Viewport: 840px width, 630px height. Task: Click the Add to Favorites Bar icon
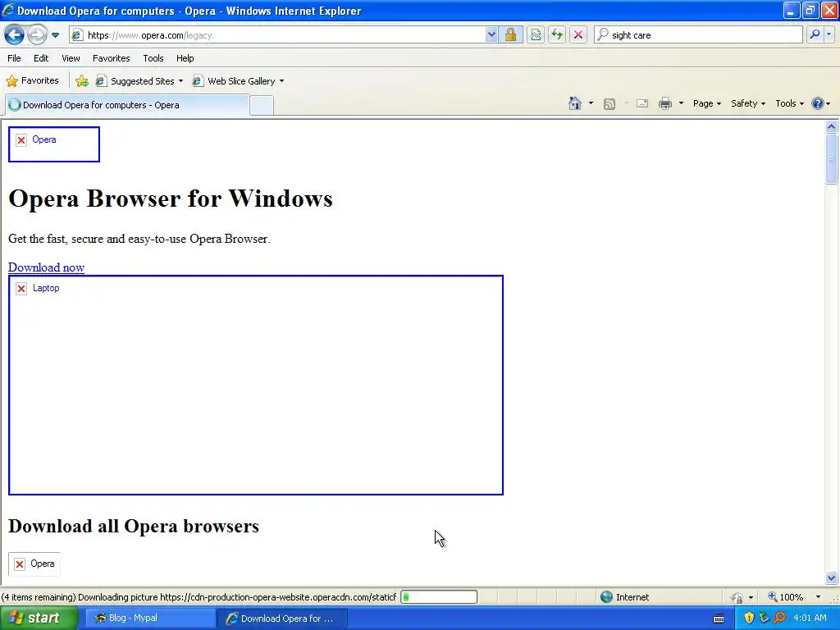[x=82, y=81]
